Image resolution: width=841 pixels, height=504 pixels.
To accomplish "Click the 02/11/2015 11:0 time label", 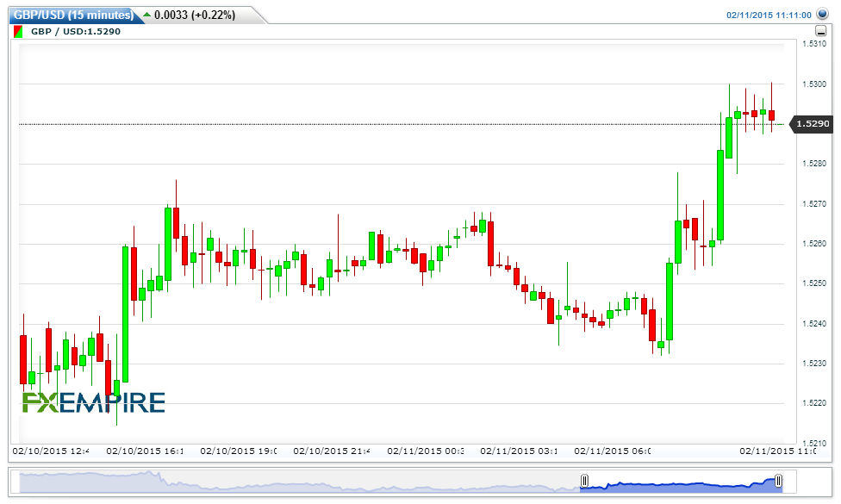I will (778, 451).
